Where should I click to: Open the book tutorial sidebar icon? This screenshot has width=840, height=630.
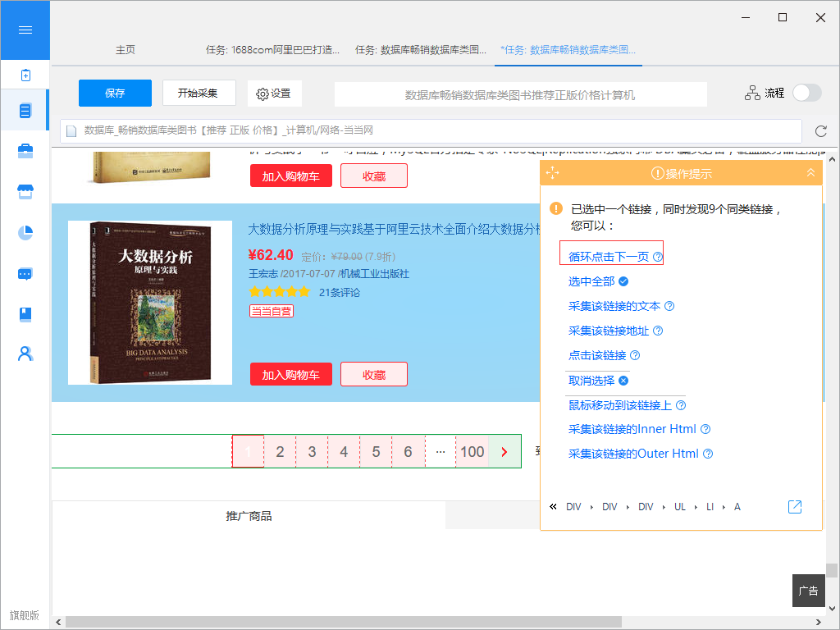click(25, 314)
